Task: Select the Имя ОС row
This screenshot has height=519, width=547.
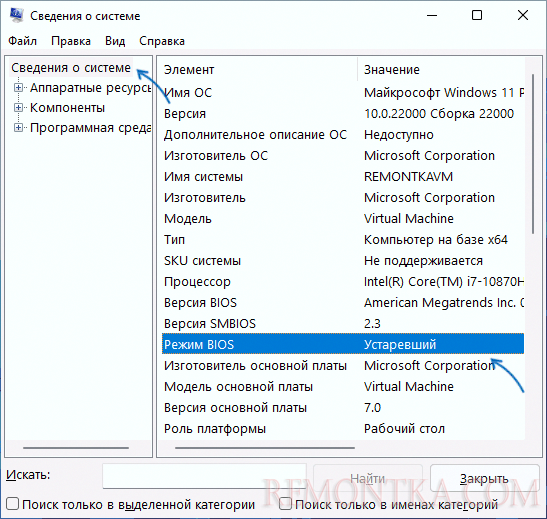Action: click(343, 93)
